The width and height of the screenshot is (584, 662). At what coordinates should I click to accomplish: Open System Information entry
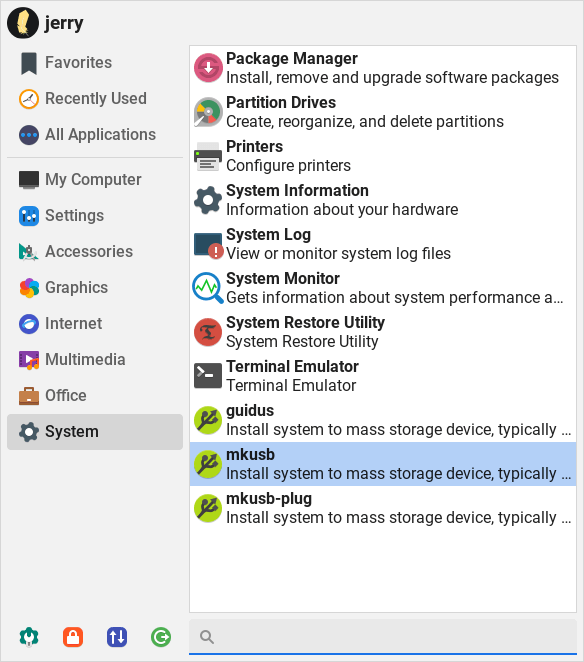click(383, 200)
